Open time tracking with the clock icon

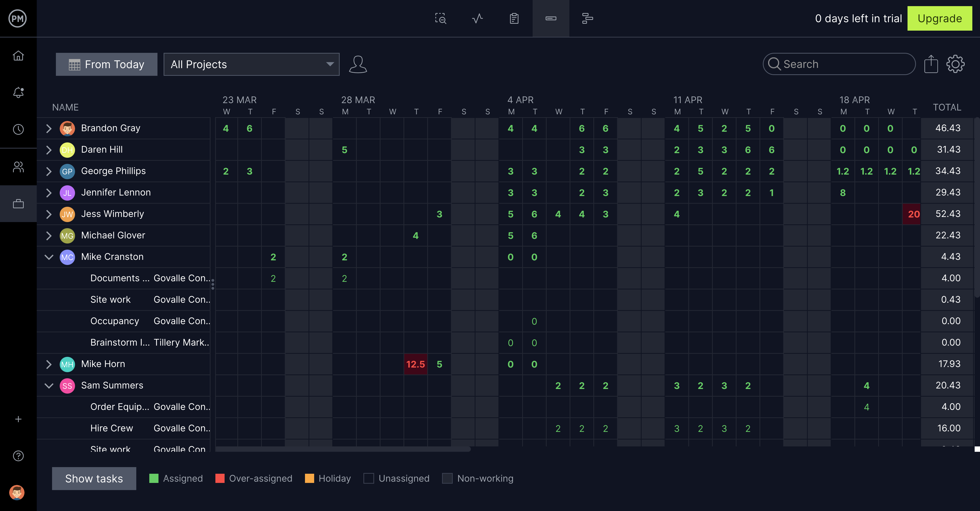click(x=18, y=129)
